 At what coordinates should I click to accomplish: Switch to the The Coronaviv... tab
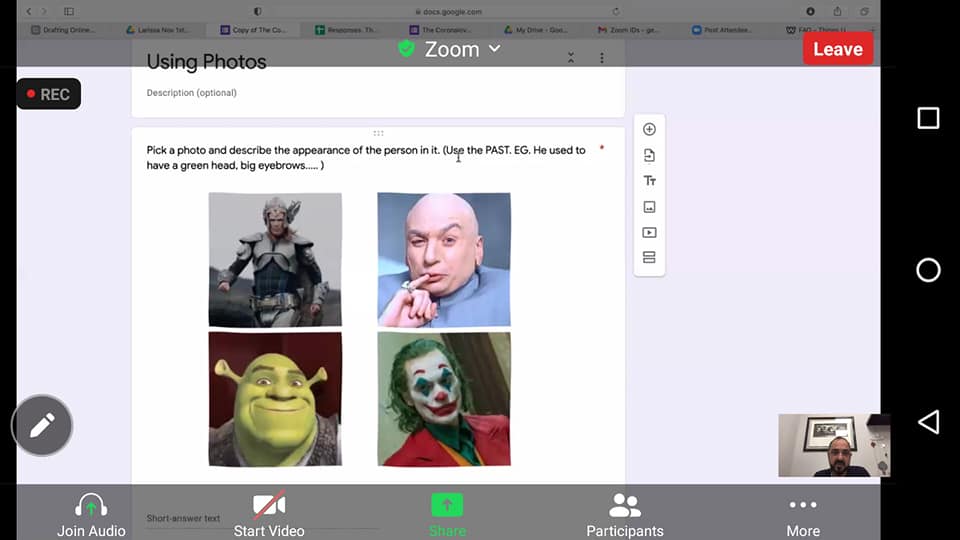441,30
